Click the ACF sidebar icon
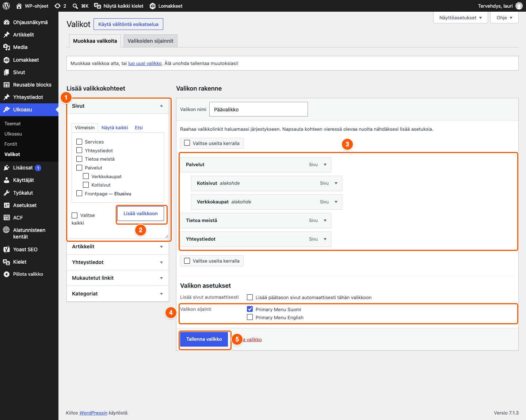The height and width of the screenshot is (420, 526). tap(7, 218)
